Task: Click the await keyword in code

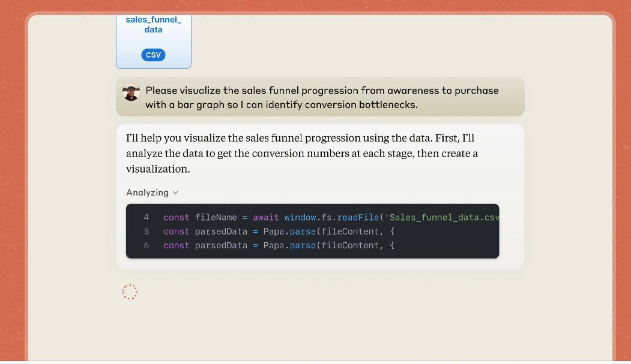Action: click(x=266, y=217)
